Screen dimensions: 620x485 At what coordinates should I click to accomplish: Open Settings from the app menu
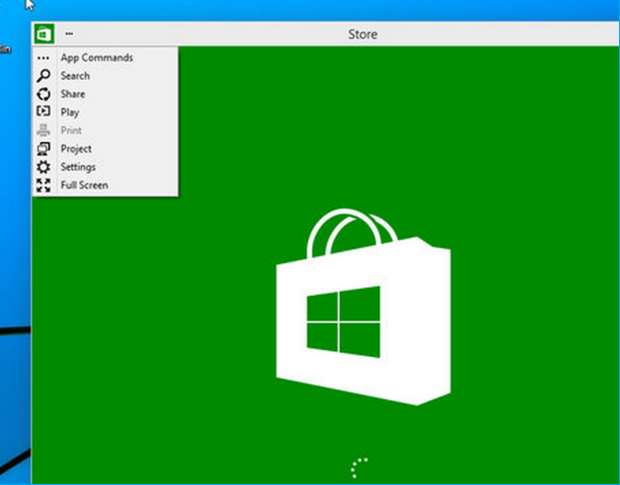coord(106,167)
